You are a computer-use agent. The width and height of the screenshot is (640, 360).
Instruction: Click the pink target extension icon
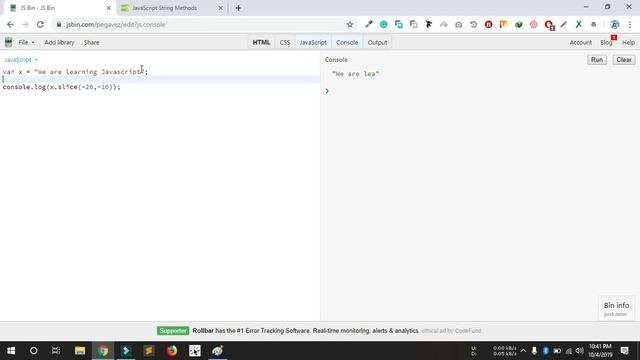pyautogui.click(x=533, y=24)
